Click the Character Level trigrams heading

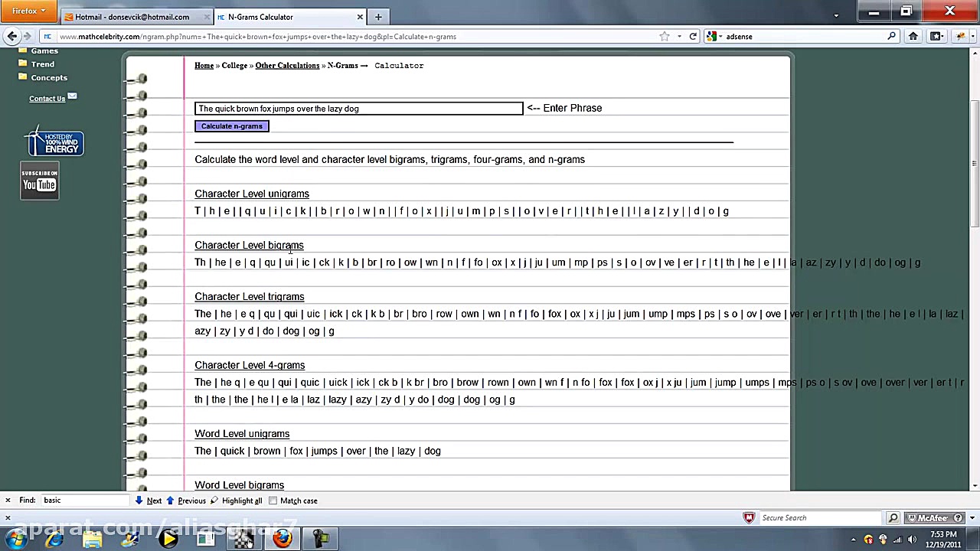(x=250, y=297)
